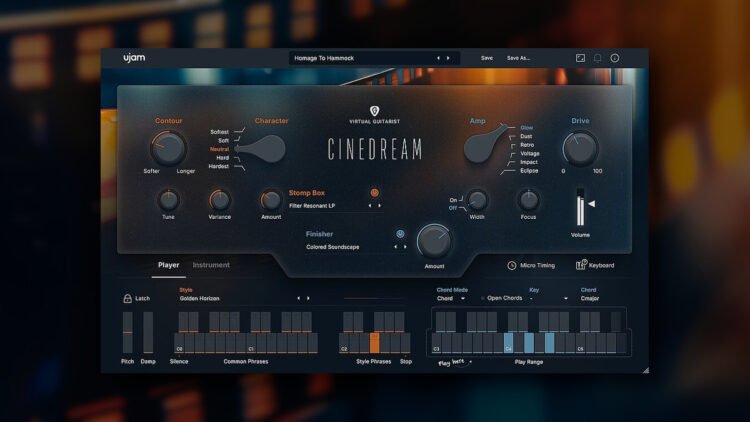Click the Homage To Hammock preset name
The width and height of the screenshot is (750, 422).
pyautogui.click(x=324, y=58)
